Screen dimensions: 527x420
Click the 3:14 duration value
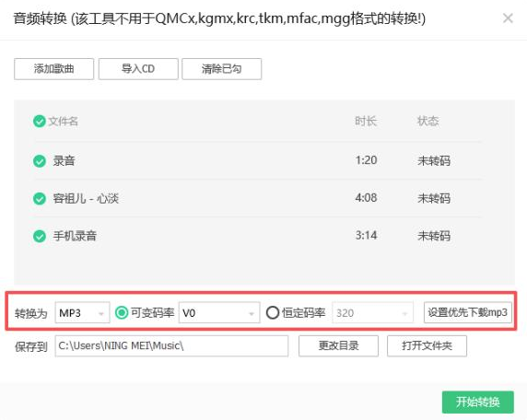(366, 236)
